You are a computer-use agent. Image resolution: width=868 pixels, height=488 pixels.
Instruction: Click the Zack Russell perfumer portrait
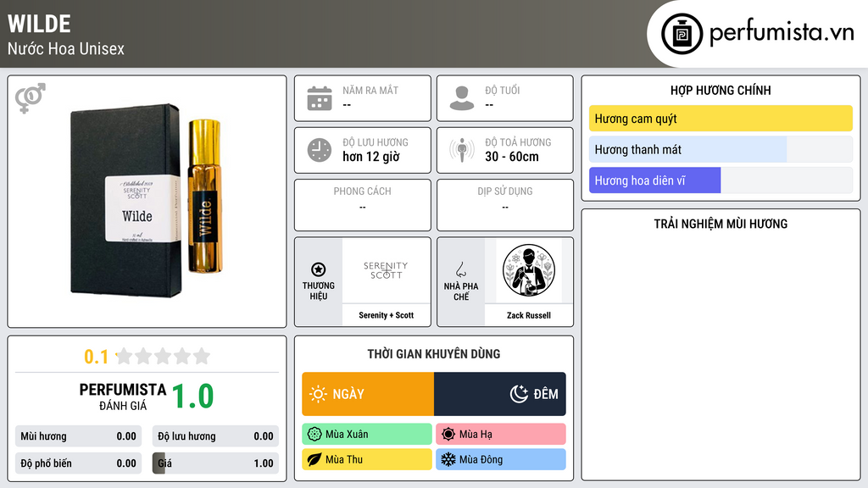[529, 270]
